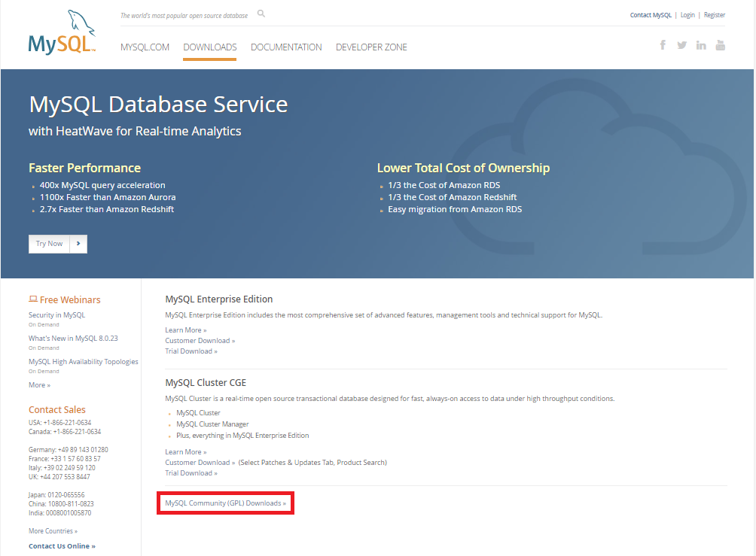
Task: Open MySQL Community (GPL) Downloads link
Action: coord(226,503)
